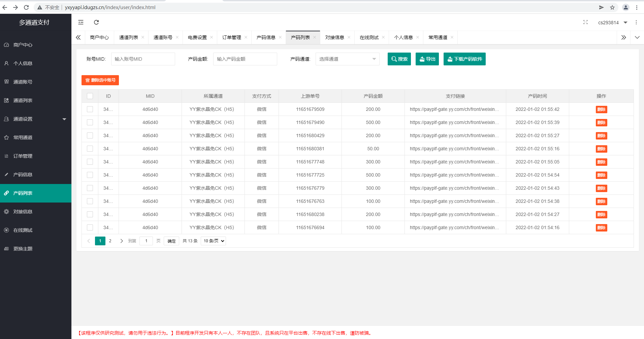The image size is (644, 339).
Task: Toggle fullscreen mode icon
Action: [585, 22]
